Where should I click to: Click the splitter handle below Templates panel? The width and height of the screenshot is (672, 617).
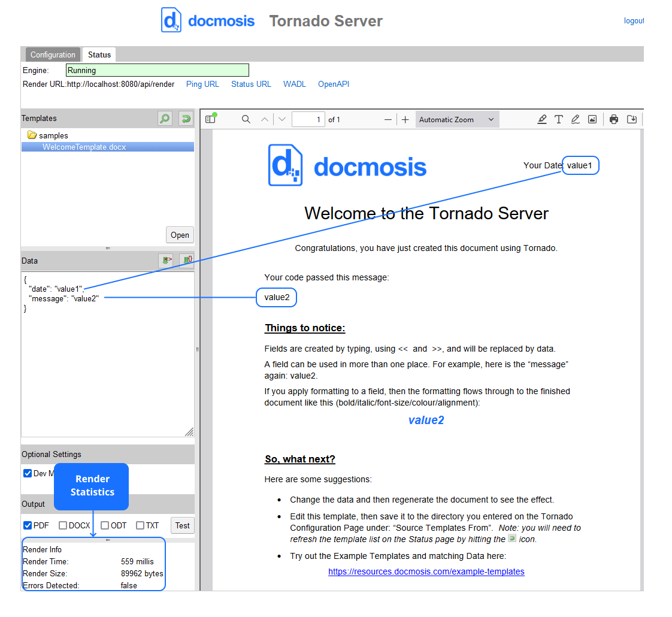108,248
